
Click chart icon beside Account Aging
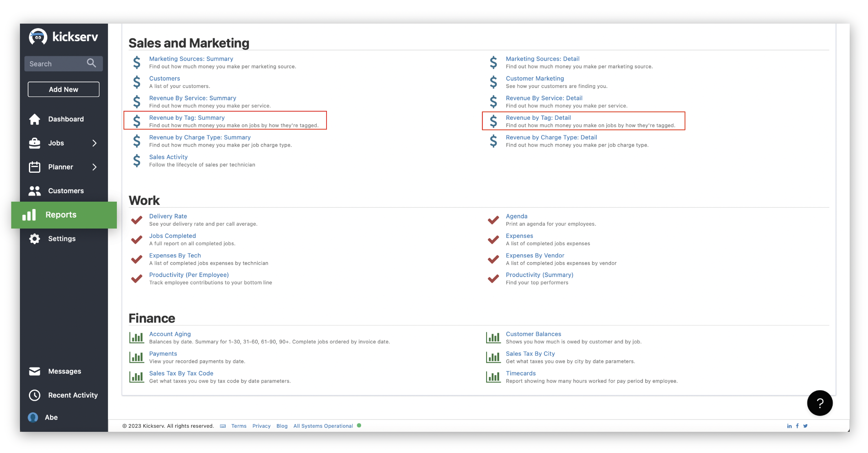136,337
